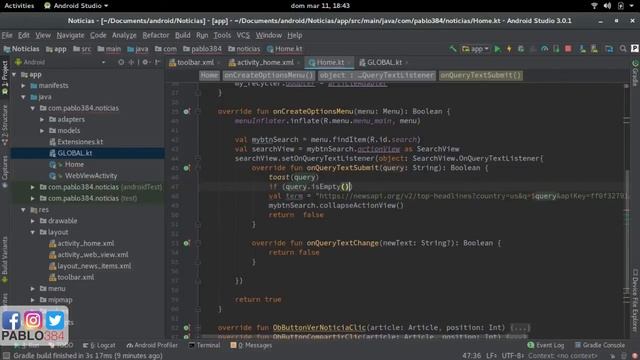Click the Apply Changes lightning bolt icon
Screen dimensions: 640x360
pos(509,49)
